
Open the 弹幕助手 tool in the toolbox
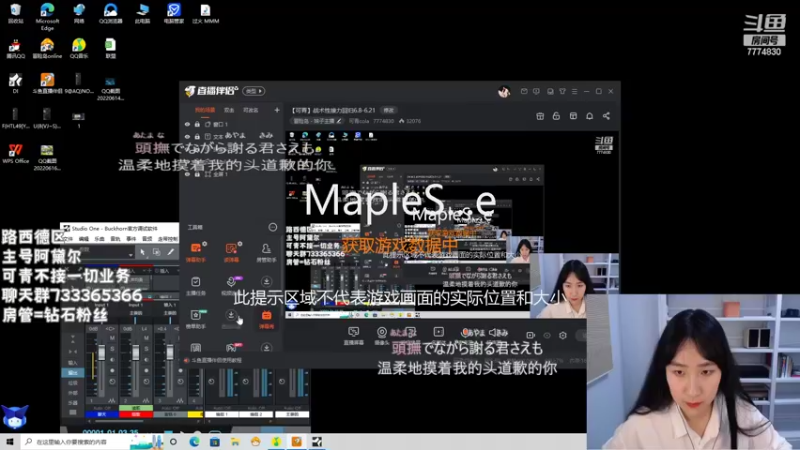click(x=196, y=252)
